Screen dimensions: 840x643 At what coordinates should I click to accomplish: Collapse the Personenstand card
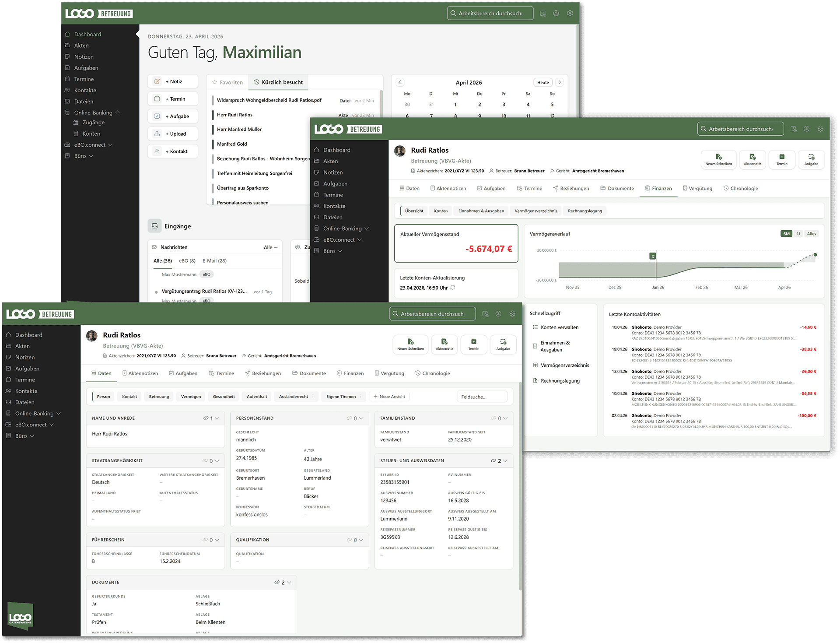361,418
